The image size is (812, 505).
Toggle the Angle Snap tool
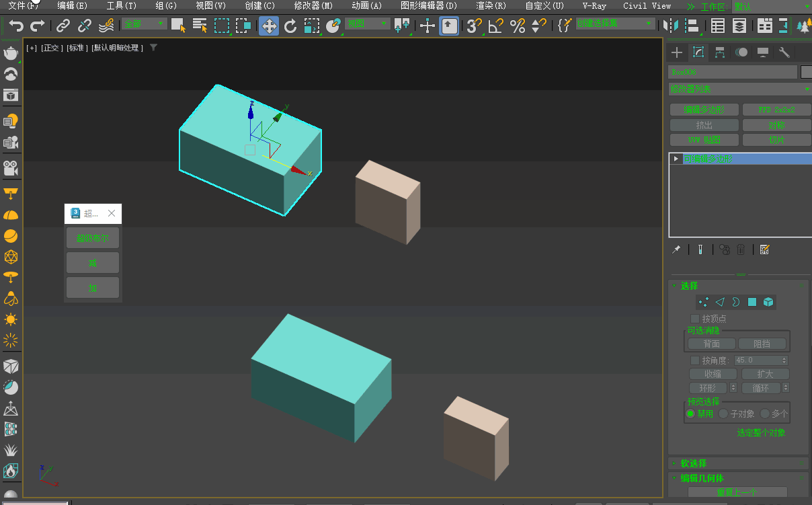point(495,26)
